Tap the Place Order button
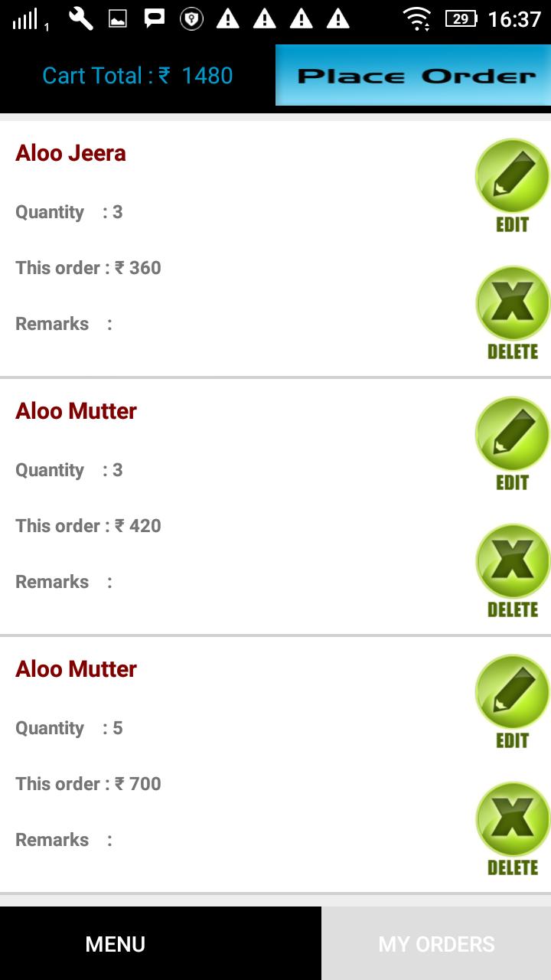This screenshot has width=551, height=980. click(x=413, y=75)
